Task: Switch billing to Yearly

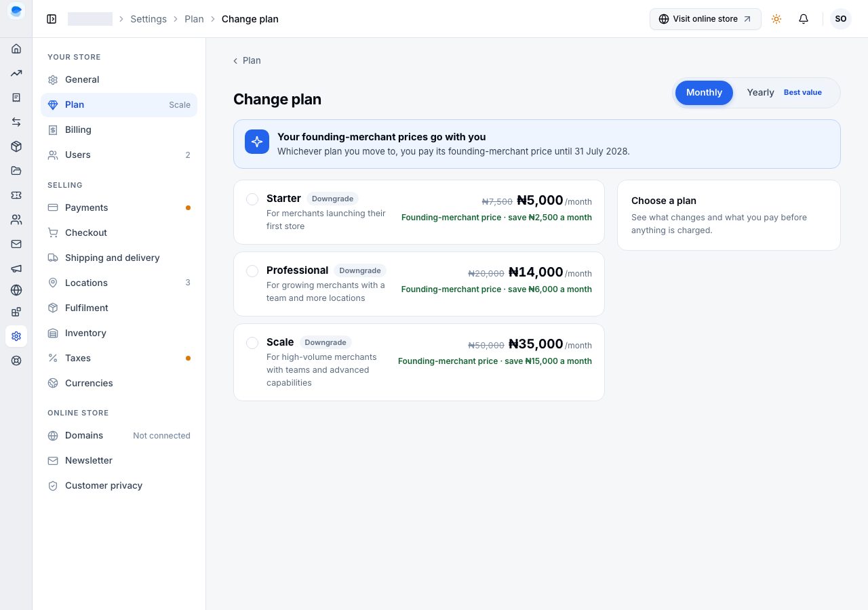Action: click(x=785, y=93)
